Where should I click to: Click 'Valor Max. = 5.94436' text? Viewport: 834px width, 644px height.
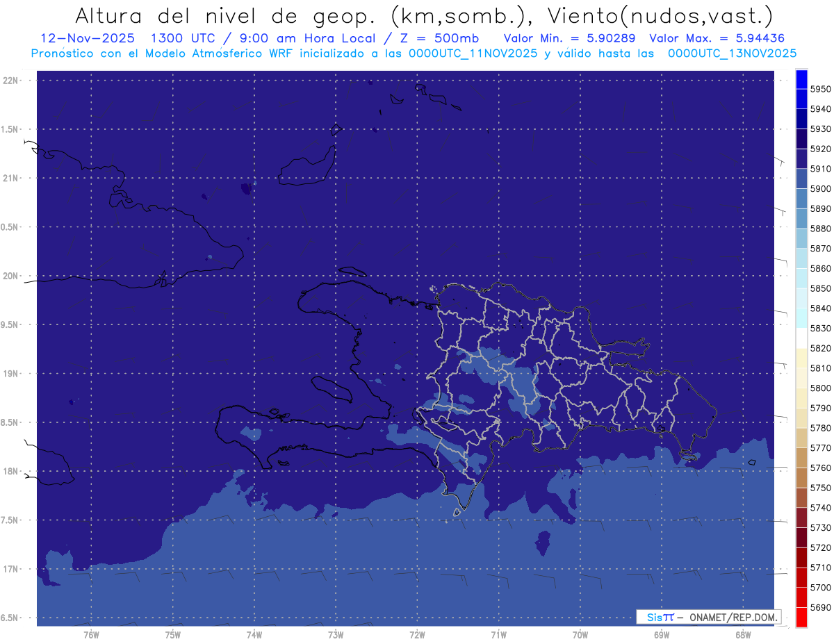pos(717,38)
